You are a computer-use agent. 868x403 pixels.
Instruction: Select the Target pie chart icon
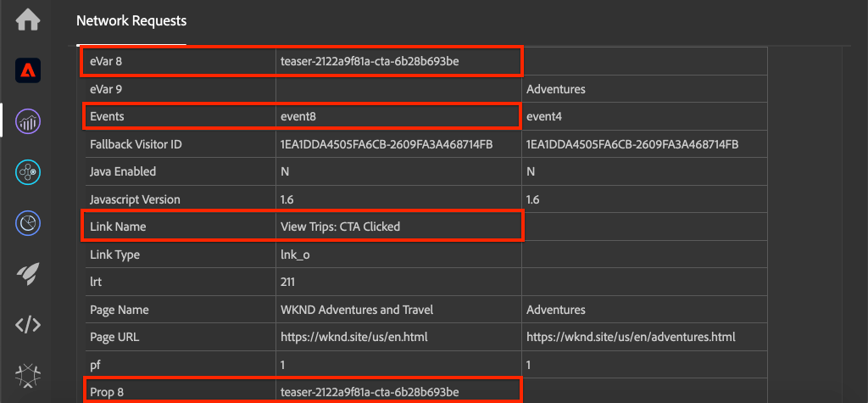click(x=28, y=222)
